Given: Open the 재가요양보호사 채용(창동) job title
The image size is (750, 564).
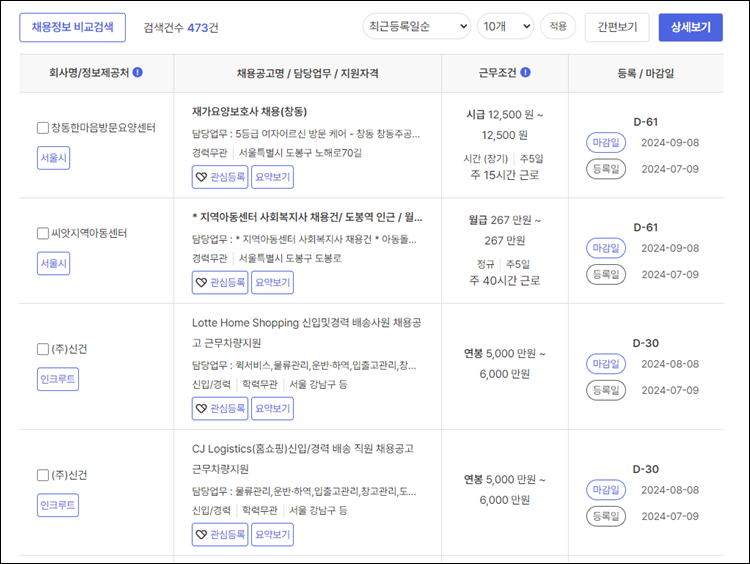Looking at the screenshot, I should click(249, 111).
